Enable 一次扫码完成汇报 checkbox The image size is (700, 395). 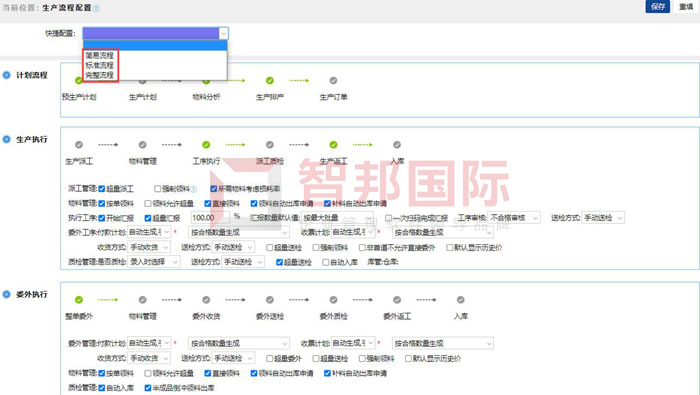coord(388,218)
